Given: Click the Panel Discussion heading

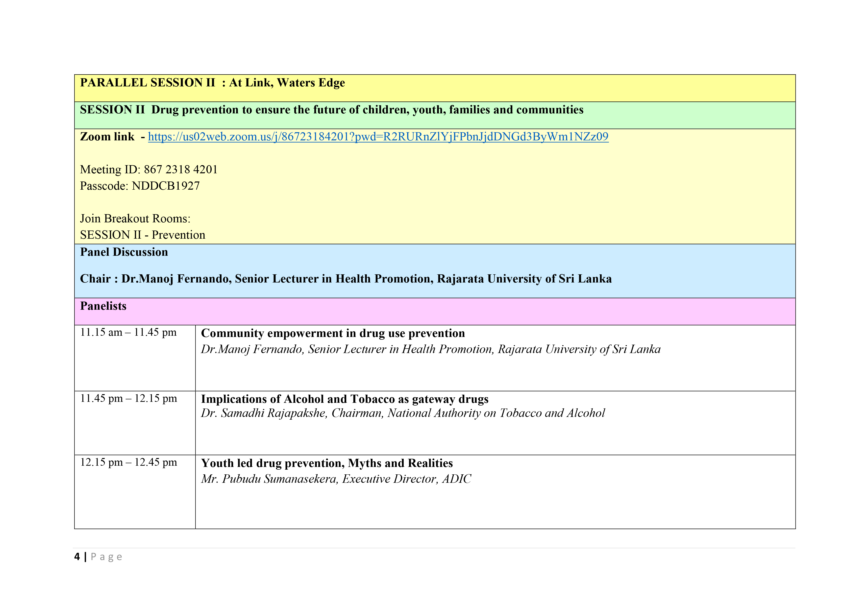Looking at the screenshot, I should coord(124,252).
